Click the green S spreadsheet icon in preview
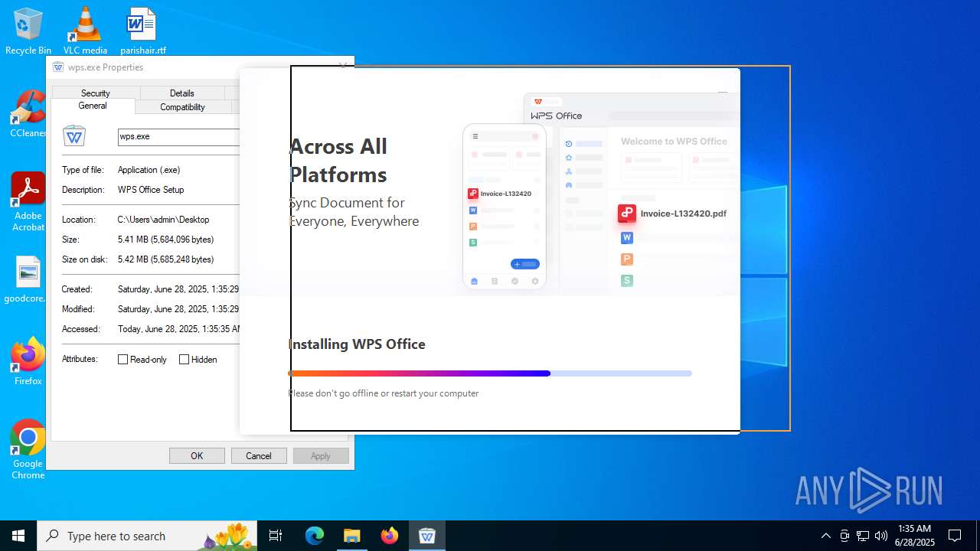980x551 pixels. (x=627, y=281)
